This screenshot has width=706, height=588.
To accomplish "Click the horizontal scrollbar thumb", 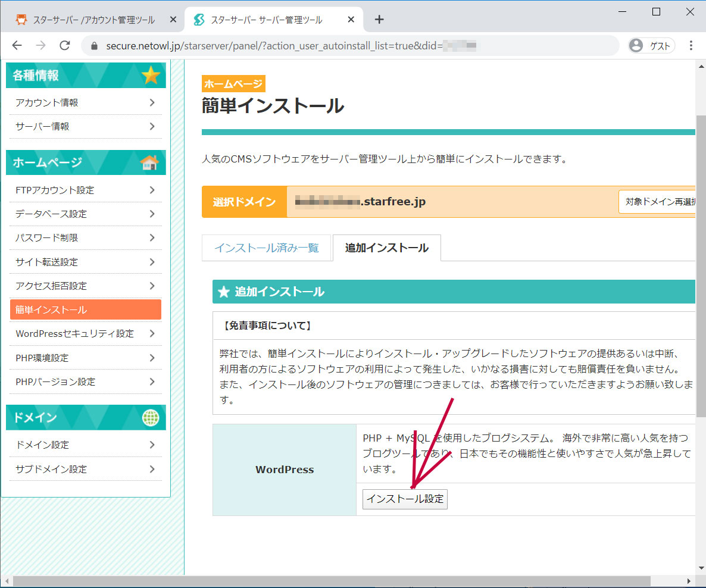I will (332, 581).
